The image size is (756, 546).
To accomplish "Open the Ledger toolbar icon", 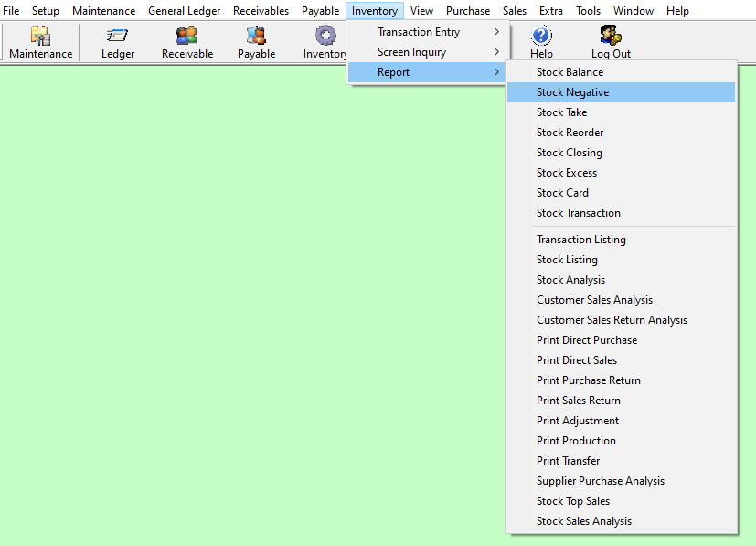I will point(118,42).
